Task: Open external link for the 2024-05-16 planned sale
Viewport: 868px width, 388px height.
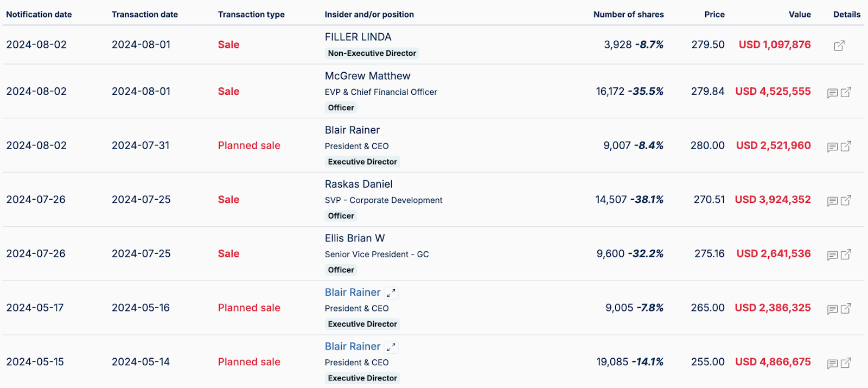Action: point(845,308)
